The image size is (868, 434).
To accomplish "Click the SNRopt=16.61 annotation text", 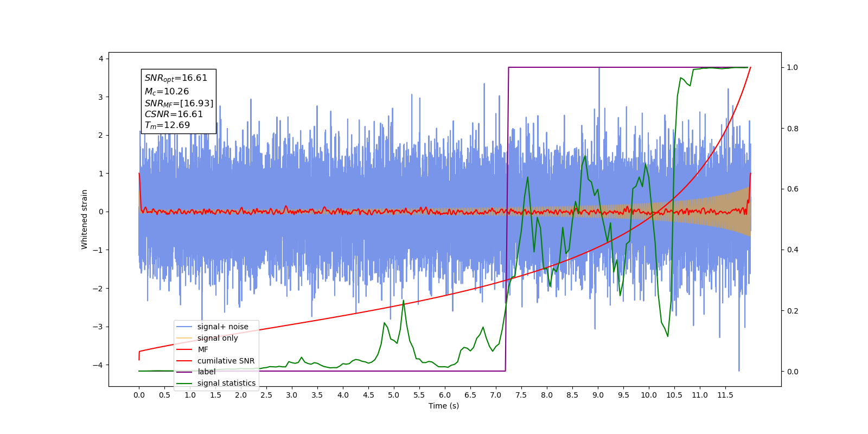I will click(x=176, y=78).
